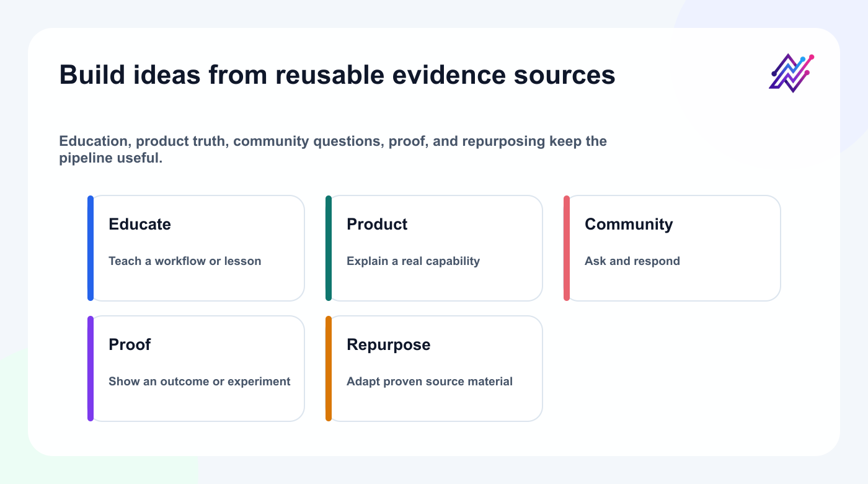Select the "Community" card heading
Screen dimensions: 868x484
629,224
